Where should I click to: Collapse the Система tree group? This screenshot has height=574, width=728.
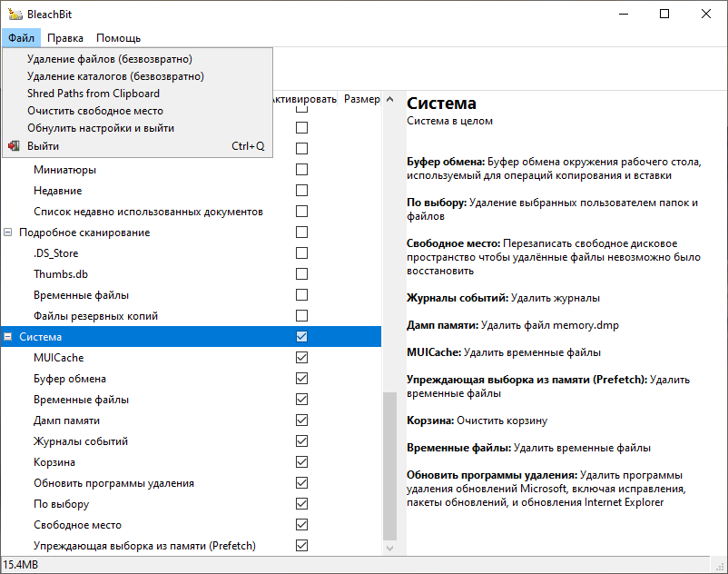coord(8,337)
